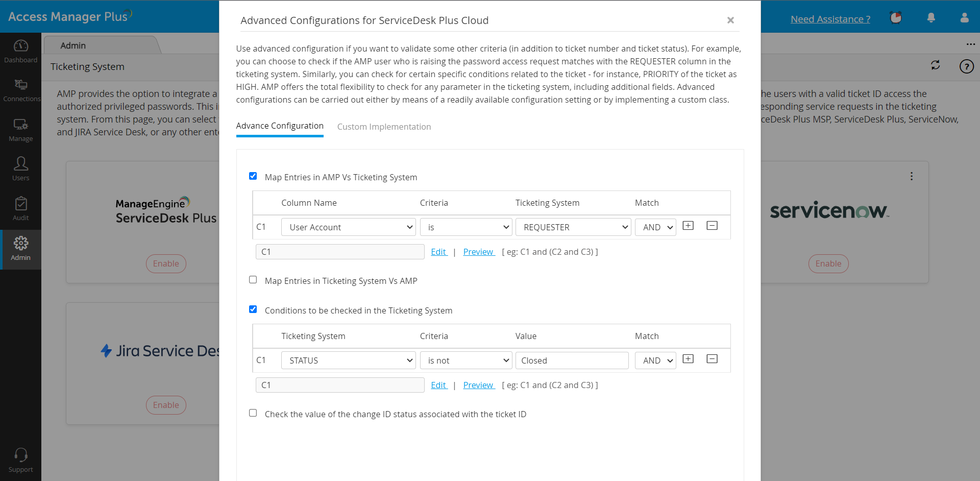Remove the STATUS condition row with minus icon

[x=712, y=359]
